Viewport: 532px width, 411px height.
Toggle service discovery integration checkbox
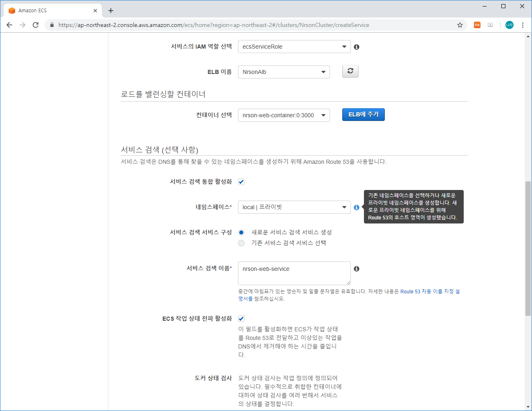[241, 182]
